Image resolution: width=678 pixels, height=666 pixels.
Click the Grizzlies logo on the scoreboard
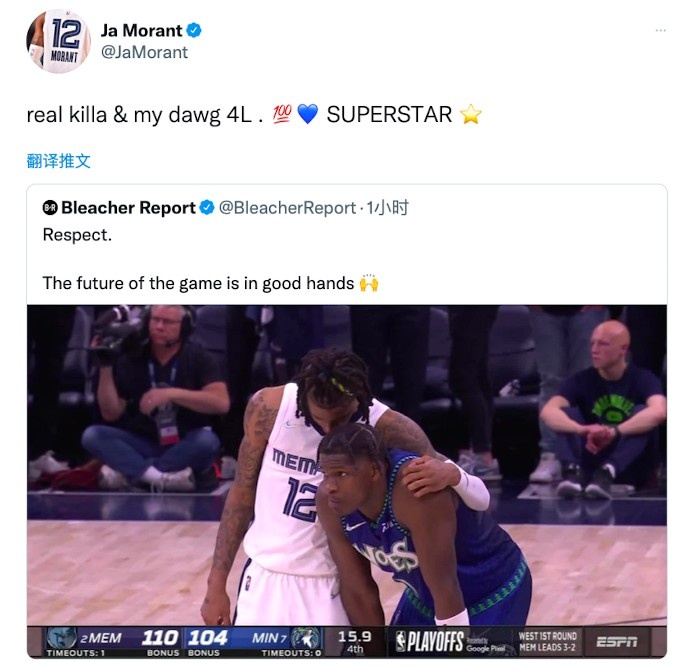click(x=61, y=638)
